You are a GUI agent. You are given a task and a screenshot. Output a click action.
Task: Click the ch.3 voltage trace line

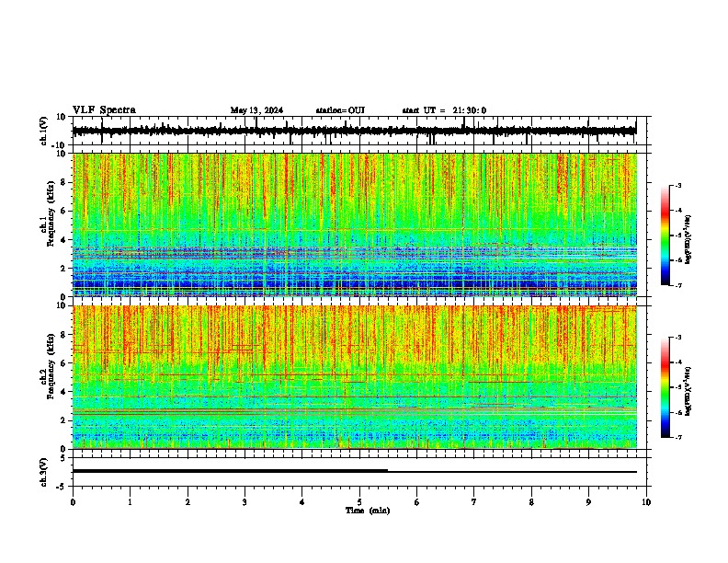(x=354, y=471)
